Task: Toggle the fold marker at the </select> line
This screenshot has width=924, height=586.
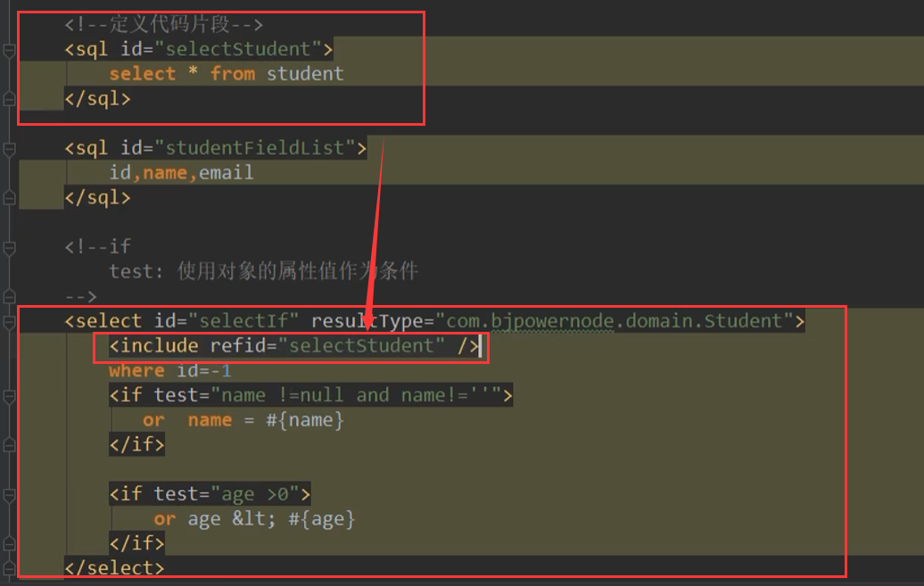Action: click(x=9, y=569)
